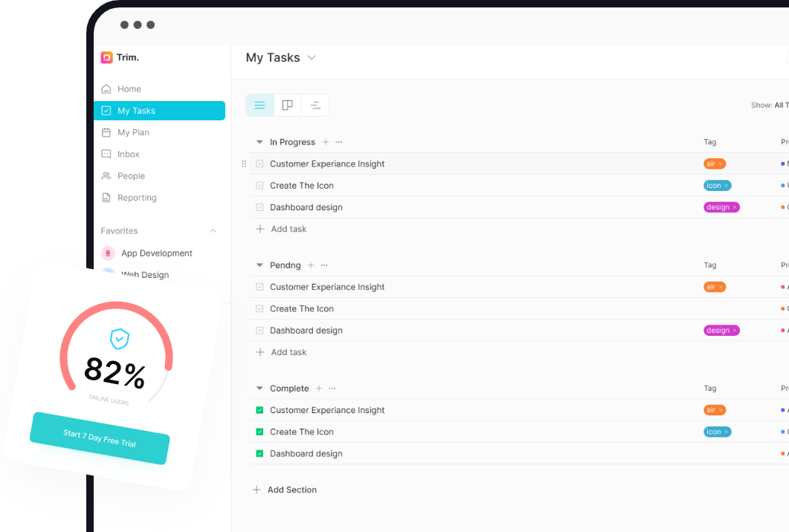
Task: Open Inbox in the sidebar
Action: pyautogui.click(x=128, y=155)
